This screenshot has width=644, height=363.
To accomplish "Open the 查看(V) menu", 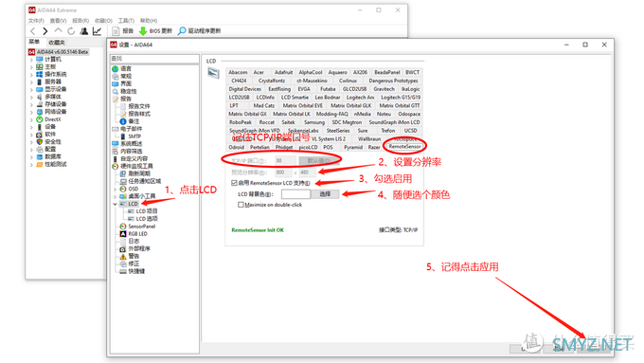I will coord(59,20).
